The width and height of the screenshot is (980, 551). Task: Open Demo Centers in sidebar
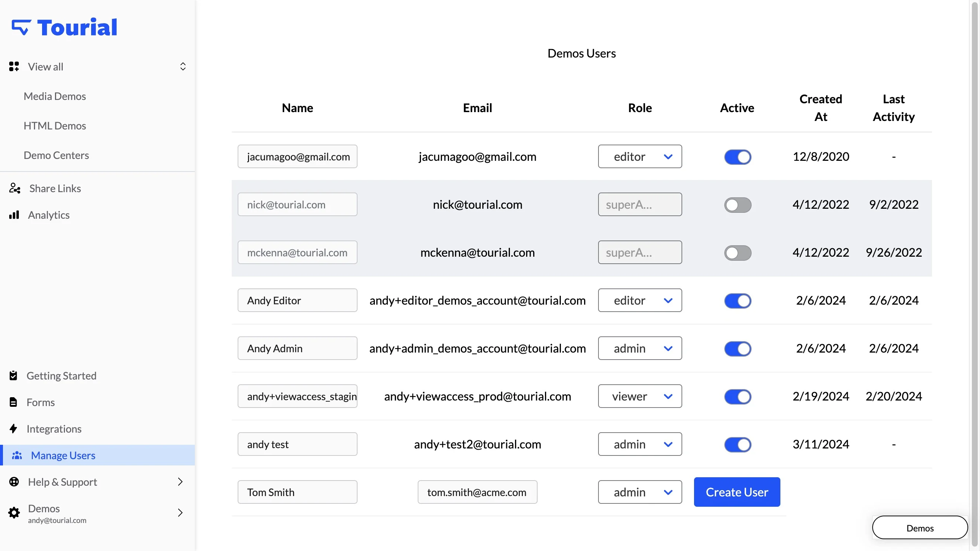click(x=56, y=155)
